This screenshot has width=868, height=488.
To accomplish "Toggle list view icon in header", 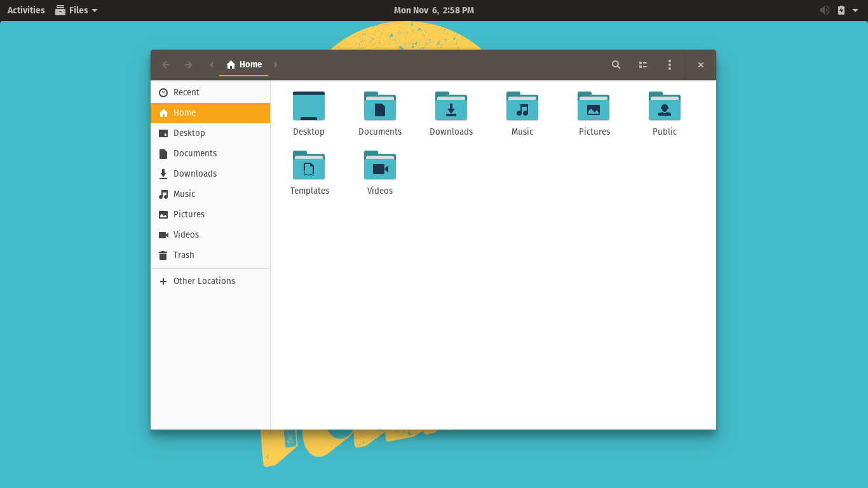I will [x=643, y=65].
